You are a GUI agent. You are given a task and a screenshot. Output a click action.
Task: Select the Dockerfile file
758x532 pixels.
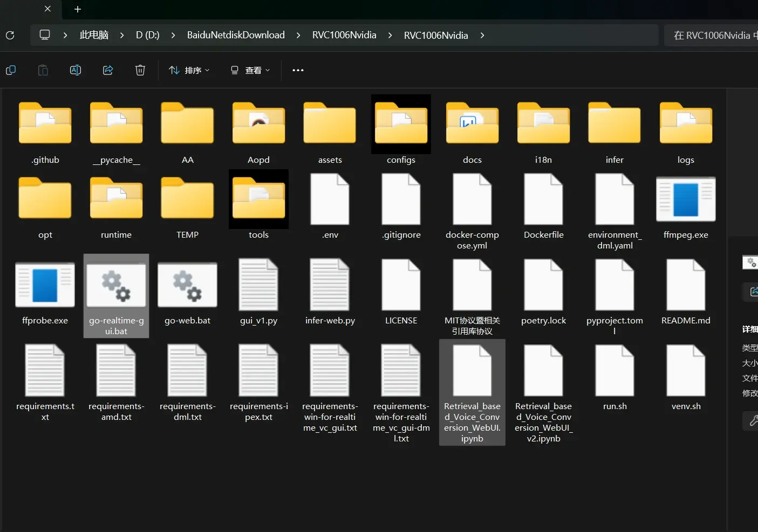(544, 208)
